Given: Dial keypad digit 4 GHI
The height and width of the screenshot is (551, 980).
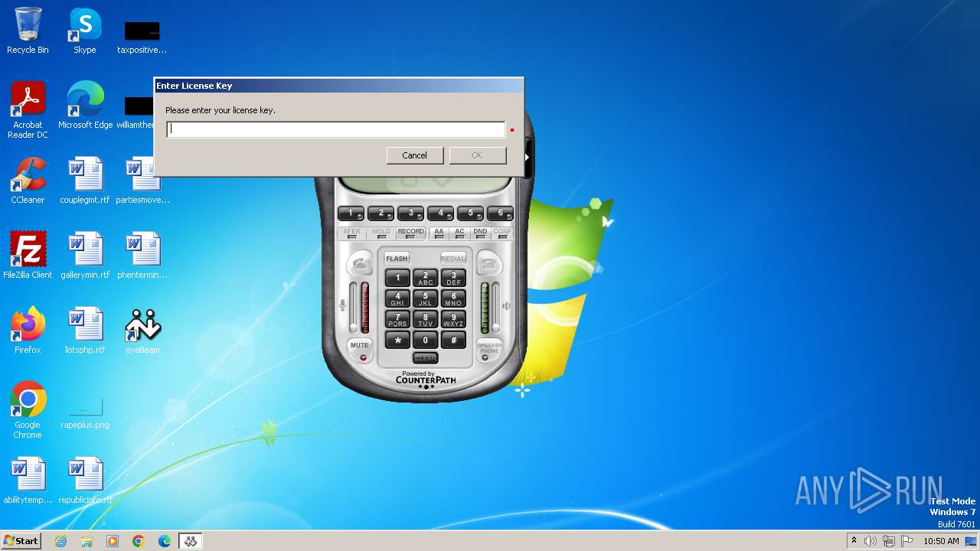Looking at the screenshot, I should click(397, 298).
